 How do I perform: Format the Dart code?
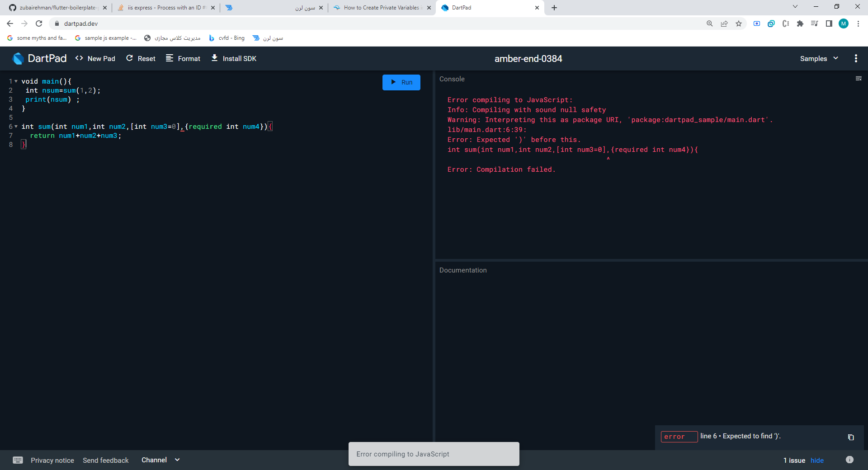tap(183, 59)
